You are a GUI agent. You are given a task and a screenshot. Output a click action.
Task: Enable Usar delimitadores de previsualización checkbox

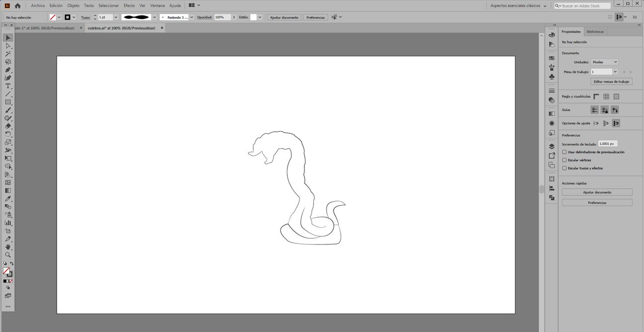click(x=565, y=152)
